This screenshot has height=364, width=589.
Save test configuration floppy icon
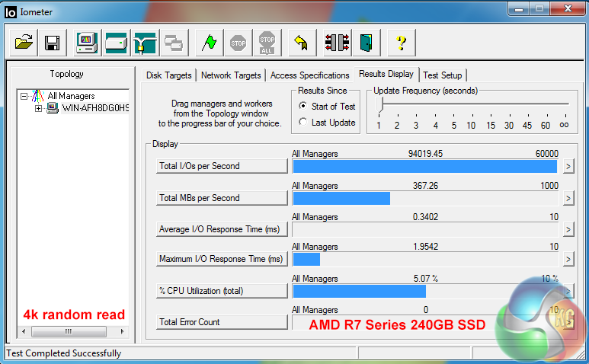(53, 43)
